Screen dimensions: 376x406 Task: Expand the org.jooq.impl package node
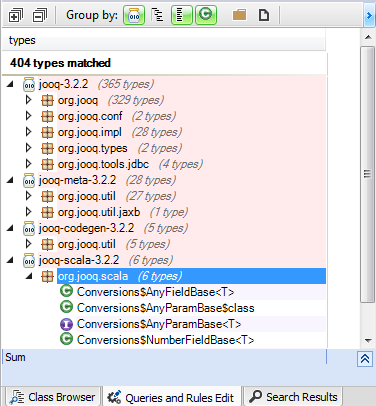29,132
